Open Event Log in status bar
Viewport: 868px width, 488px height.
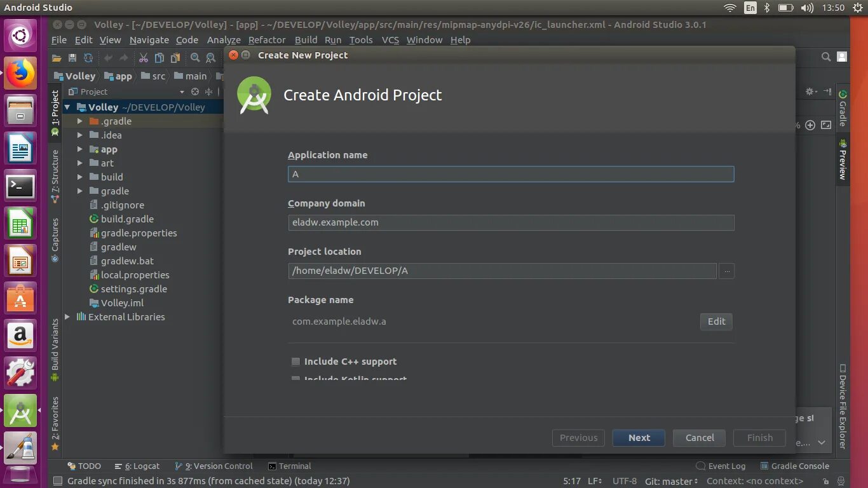point(721,466)
